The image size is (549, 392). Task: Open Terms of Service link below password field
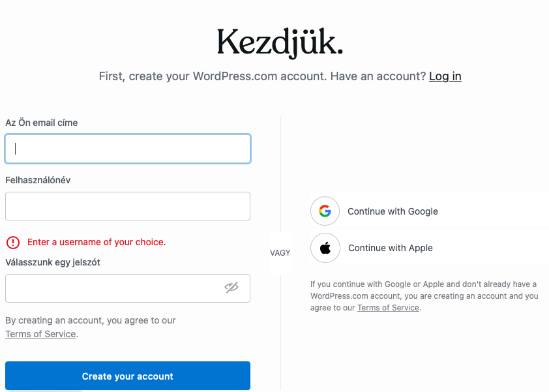tap(40, 334)
